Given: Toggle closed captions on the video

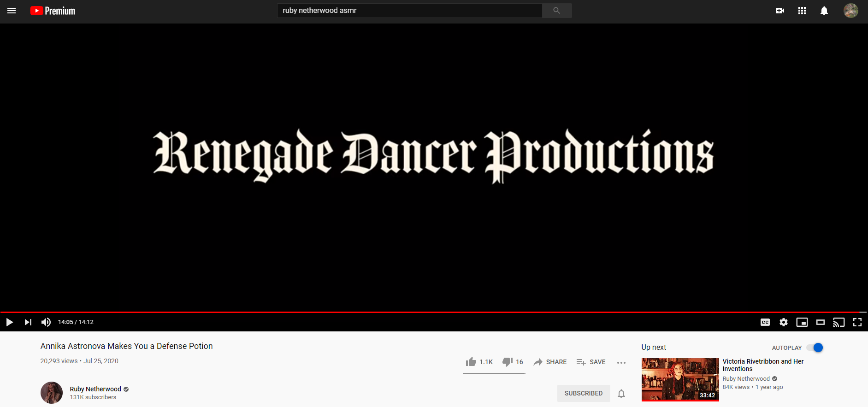Looking at the screenshot, I should click(765, 322).
